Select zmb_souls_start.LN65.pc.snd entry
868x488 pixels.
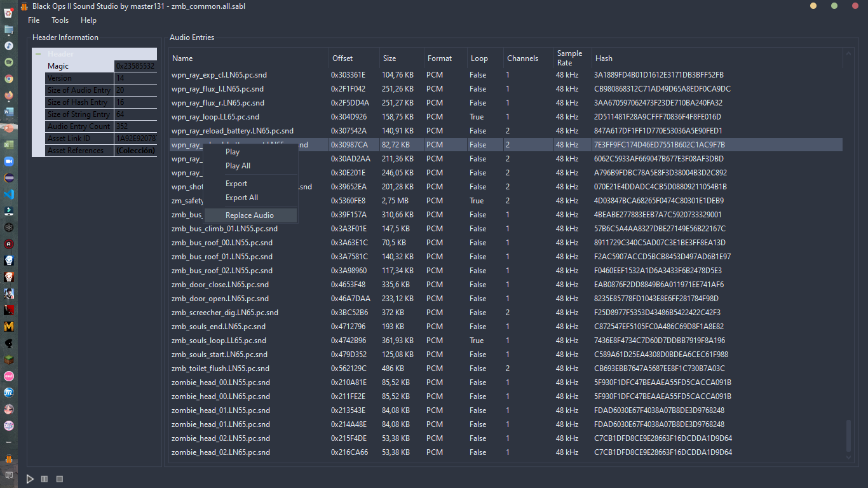(x=506, y=355)
